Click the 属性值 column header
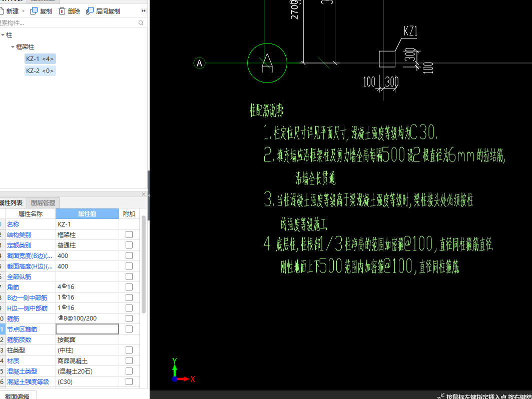This screenshot has width=532, height=399. tap(87, 213)
